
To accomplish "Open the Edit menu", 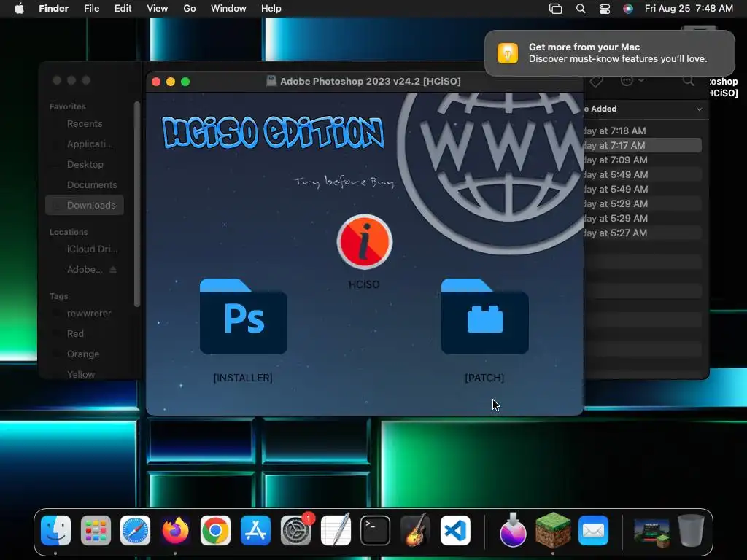I will tap(123, 9).
